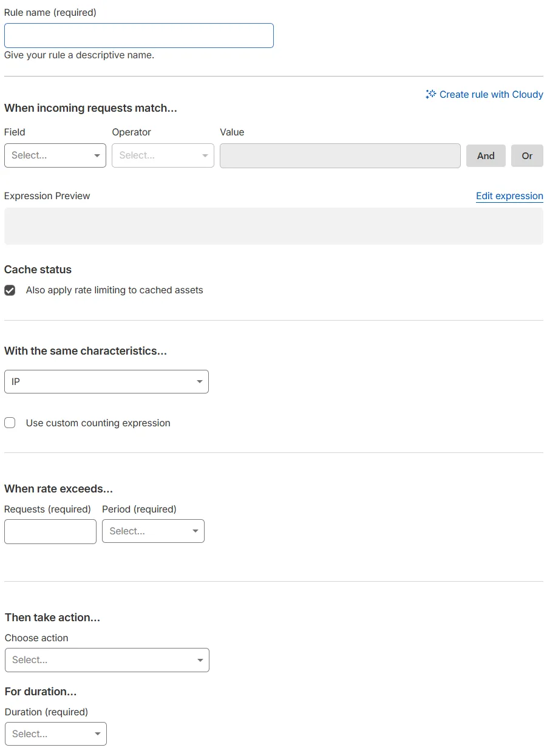Click the chevron on the IP characteristics selector
This screenshot has width=547, height=756.
click(200, 381)
